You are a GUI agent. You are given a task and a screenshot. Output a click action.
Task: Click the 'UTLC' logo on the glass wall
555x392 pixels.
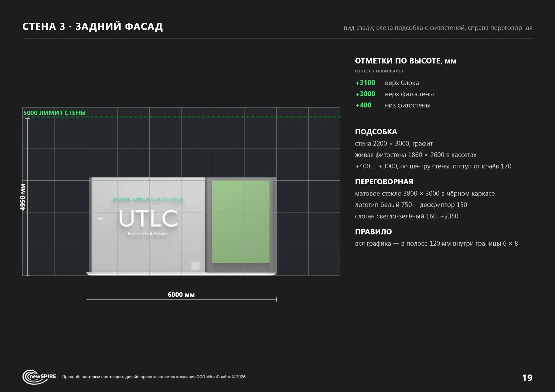148,218
